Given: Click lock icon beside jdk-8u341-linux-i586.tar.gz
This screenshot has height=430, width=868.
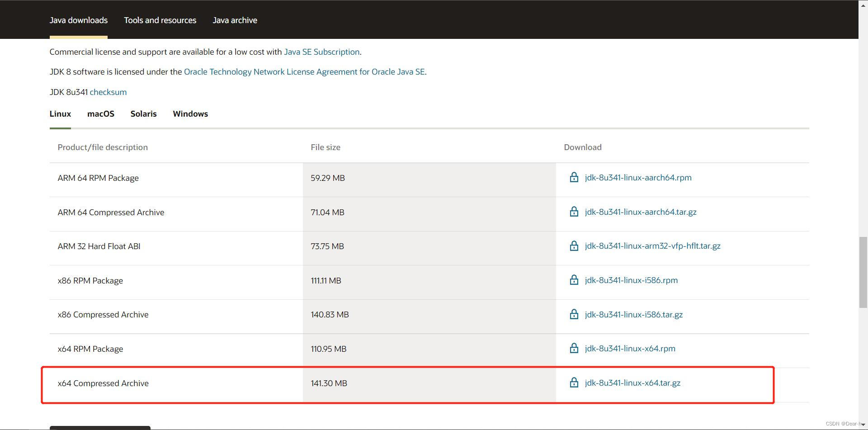Looking at the screenshot, I should pyautogui.click(x=574, y=314).
